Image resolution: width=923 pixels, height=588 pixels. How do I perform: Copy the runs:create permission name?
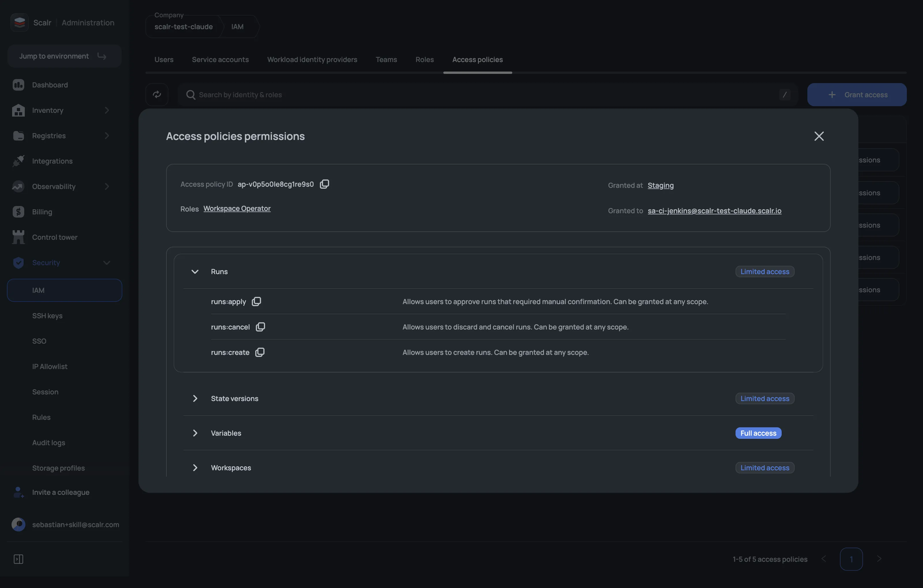260,352
